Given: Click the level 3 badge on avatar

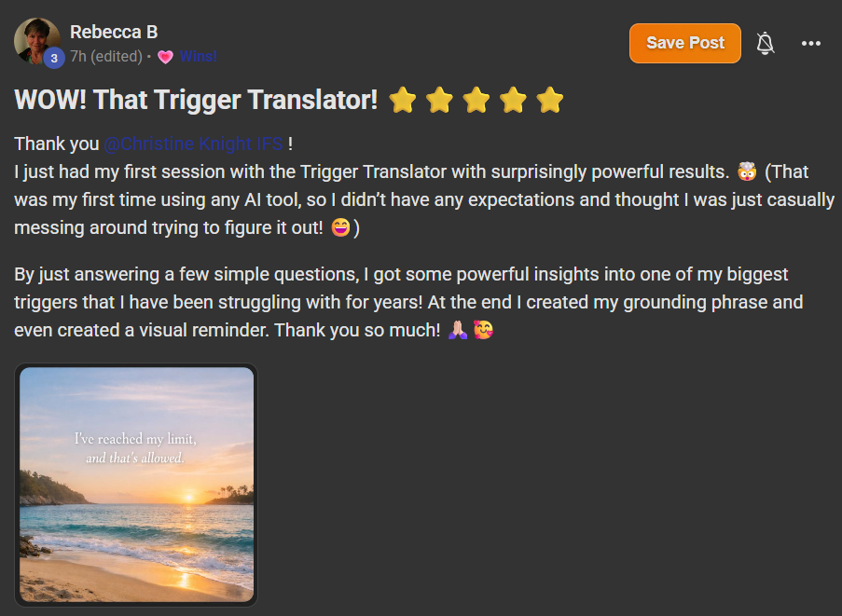Looking at the screenshot, I should point(53,58).
